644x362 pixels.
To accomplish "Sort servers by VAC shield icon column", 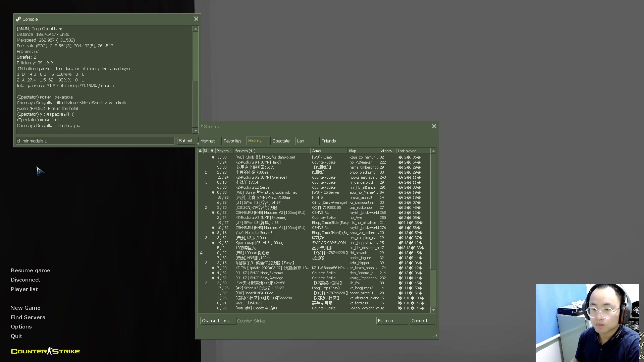I will pyautogui.click(x=212, y=151).
